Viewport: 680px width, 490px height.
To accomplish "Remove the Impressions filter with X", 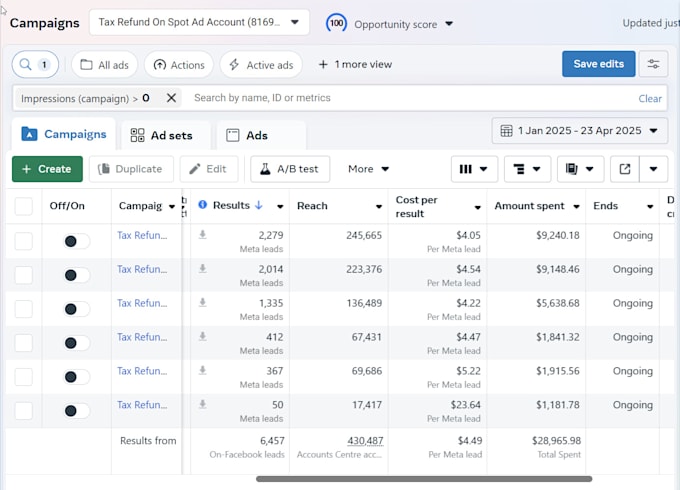I will [171, 98].
